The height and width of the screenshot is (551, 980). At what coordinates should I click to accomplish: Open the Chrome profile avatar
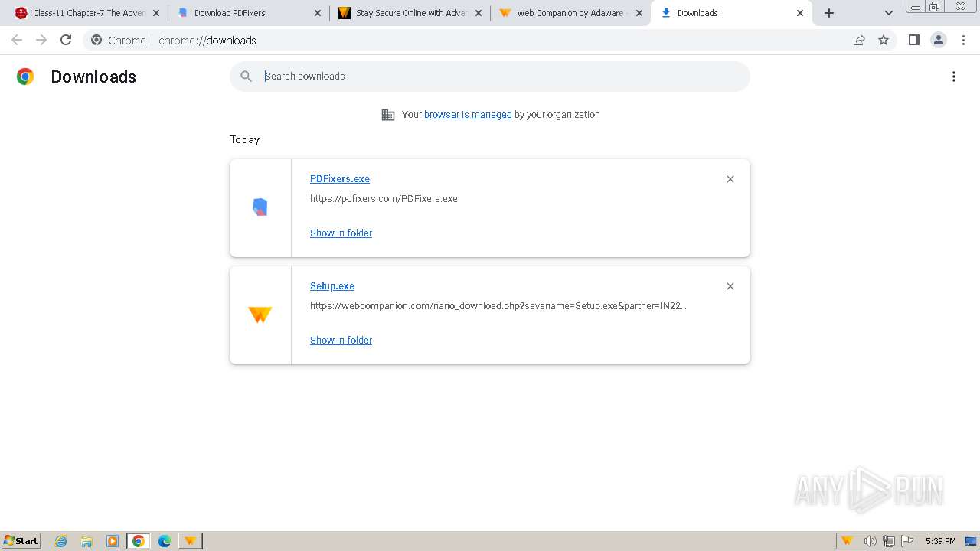click(939, 40)
